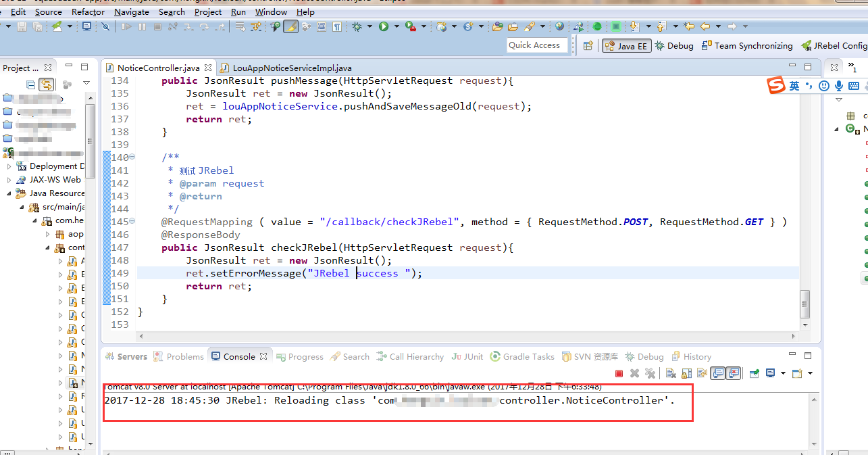The width and height of the screenshot is (868, 455).
Task: Toggle the highlighted pencil toolbar button
Action: [x=290, y=26]
